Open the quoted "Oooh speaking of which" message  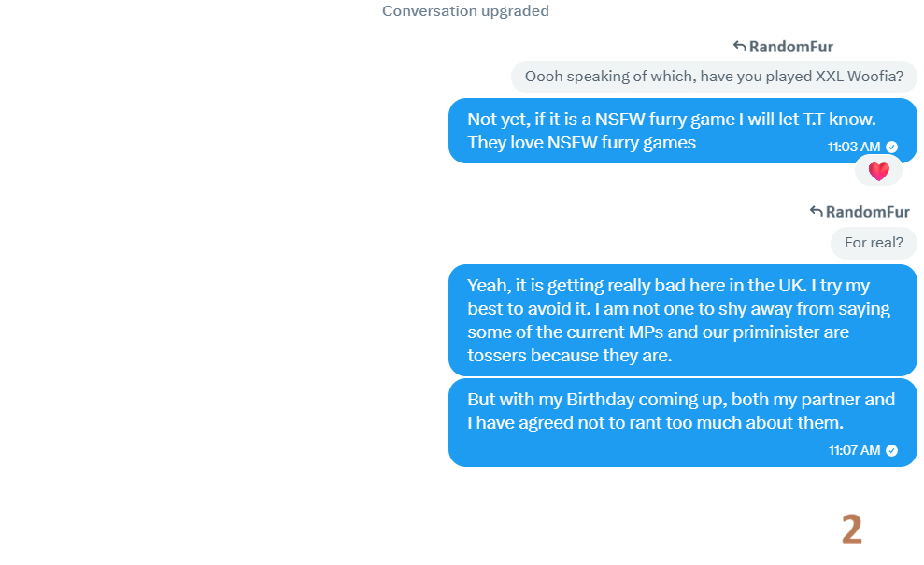pyautogui.click(x=714, y=77)
